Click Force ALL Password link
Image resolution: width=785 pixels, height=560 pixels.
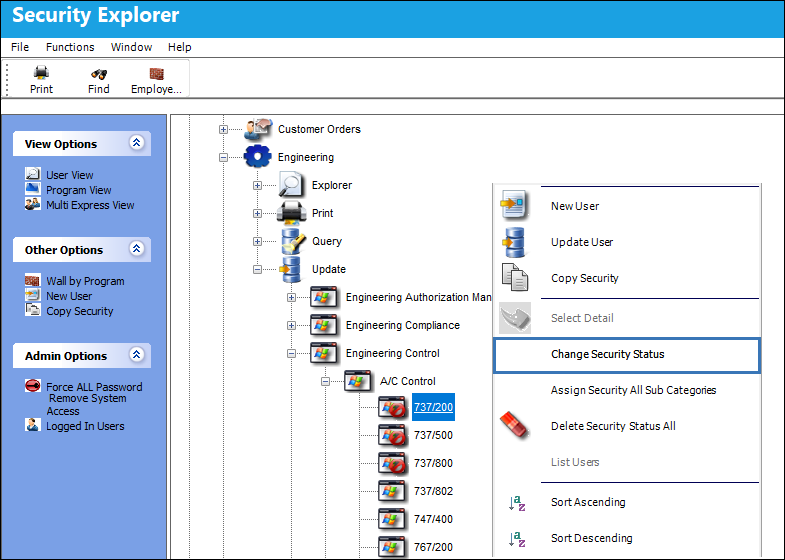pyautogui.click(x=94, y=387)
